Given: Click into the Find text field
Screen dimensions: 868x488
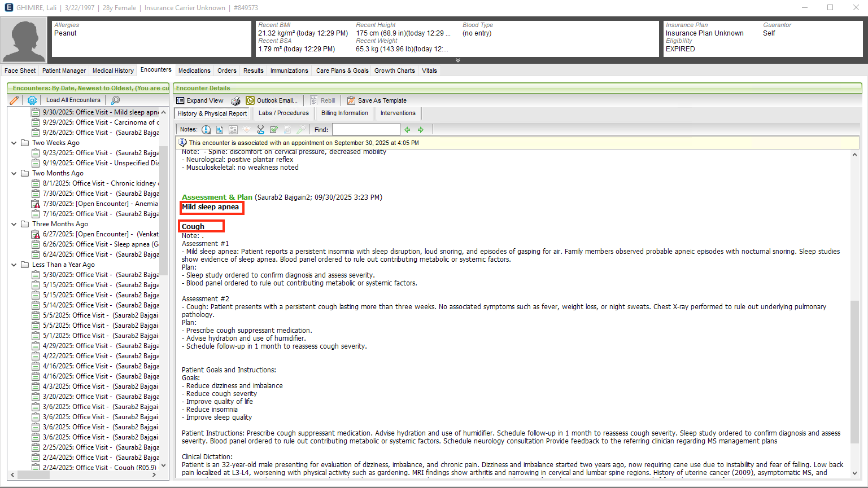Looking at the screenshot, I should [365, 130].
